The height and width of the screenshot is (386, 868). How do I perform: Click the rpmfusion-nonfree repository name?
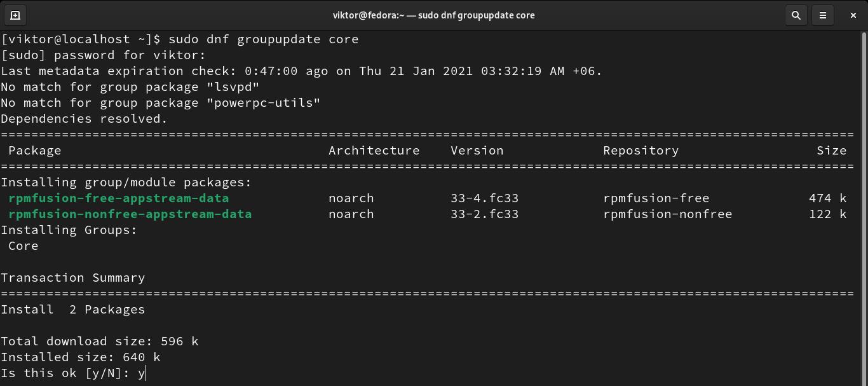pos(667,214)
